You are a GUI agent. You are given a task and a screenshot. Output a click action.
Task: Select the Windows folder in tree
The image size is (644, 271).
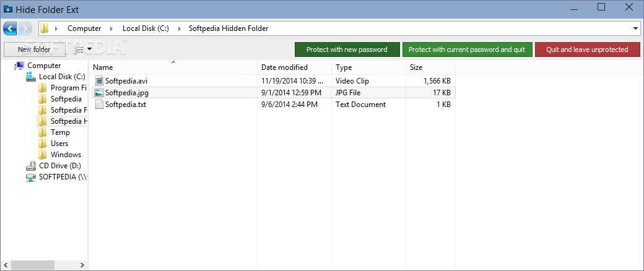(x=66, y=155)
